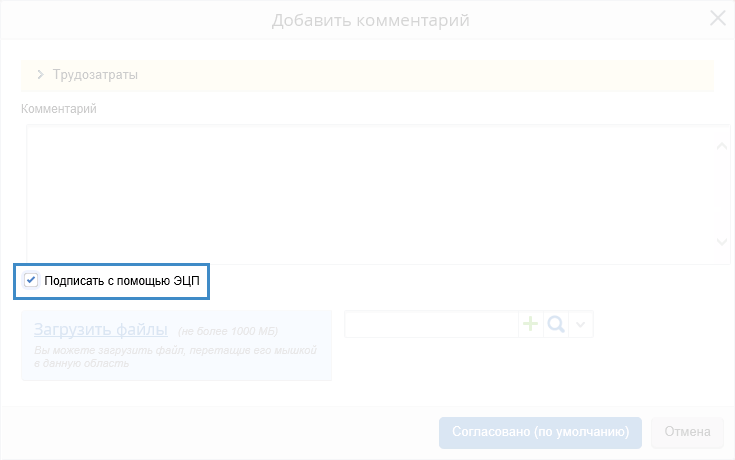This screenshot has height=460, width=735.
Task: Click the comment scrollbar down arrow
Action: click(x=722, y=242)
